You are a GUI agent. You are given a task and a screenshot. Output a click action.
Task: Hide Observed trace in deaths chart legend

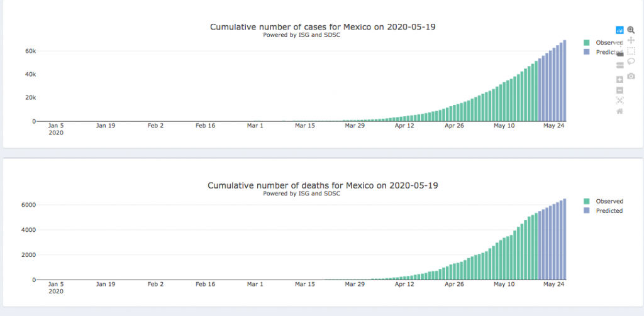pyautogui.click(x=609, y=201)
